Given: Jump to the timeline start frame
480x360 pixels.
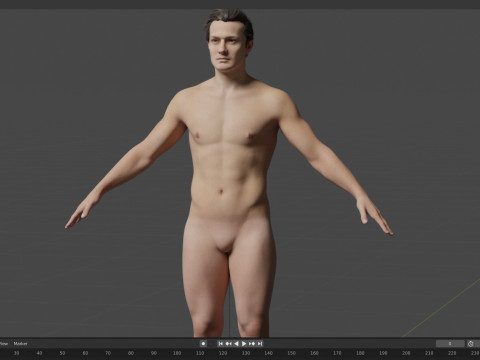Looking at the screenshot, I should click(220, 344).
